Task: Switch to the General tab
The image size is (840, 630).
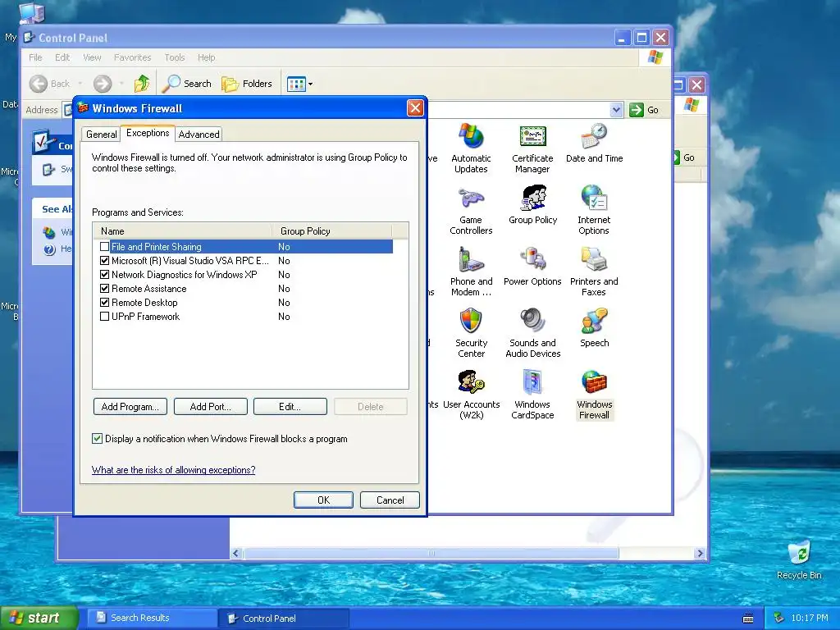Action: pos(101,134)
